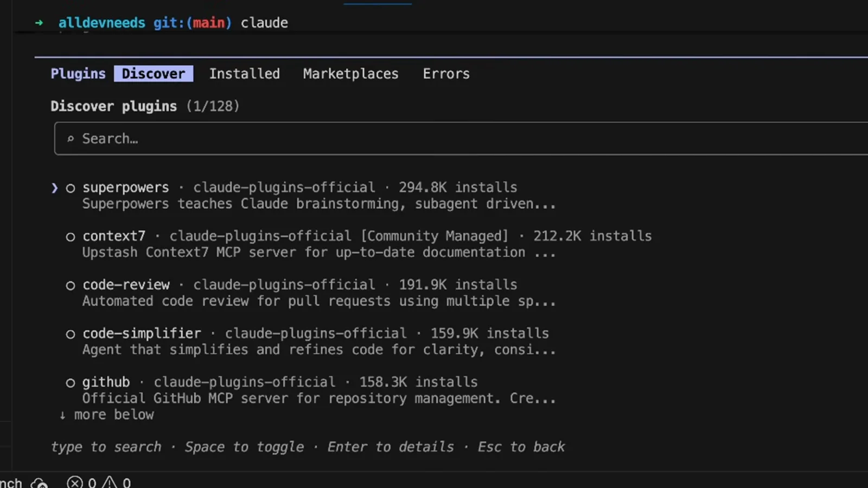The height and width of the screenshot is (488, 868).
Task: Open warnings count in status bar
Action: coord(117,483)
